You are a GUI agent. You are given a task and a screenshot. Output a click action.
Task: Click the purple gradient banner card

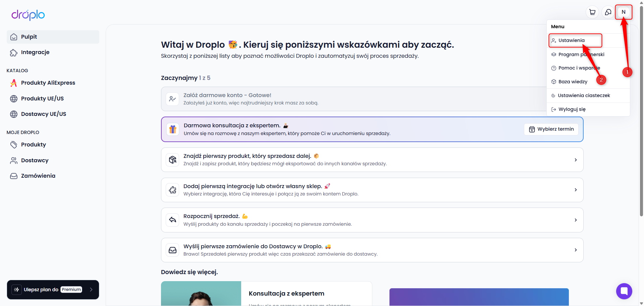[x=479, y=297]
